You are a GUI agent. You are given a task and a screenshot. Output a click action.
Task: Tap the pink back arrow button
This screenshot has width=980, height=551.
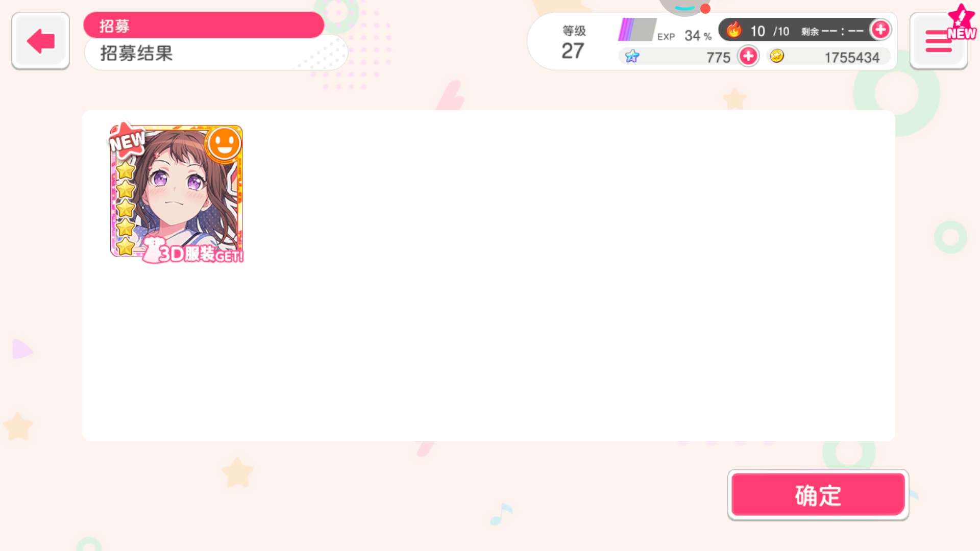coord(40,41)
